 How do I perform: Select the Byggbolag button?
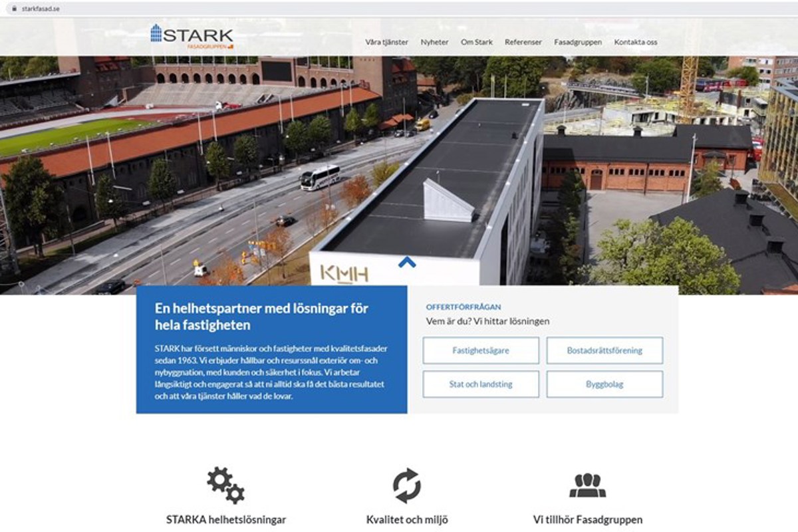(604, 384)
